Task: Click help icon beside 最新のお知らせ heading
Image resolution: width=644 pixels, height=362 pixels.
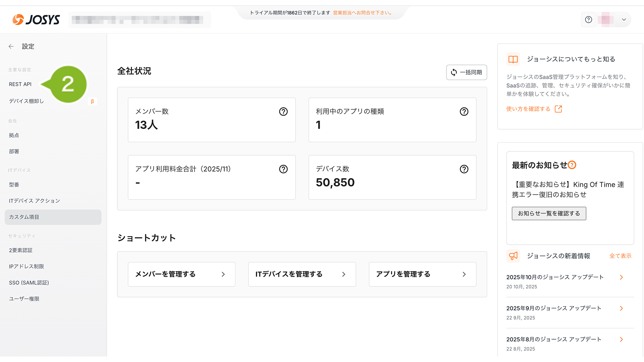Action: (x=572, y=165)
